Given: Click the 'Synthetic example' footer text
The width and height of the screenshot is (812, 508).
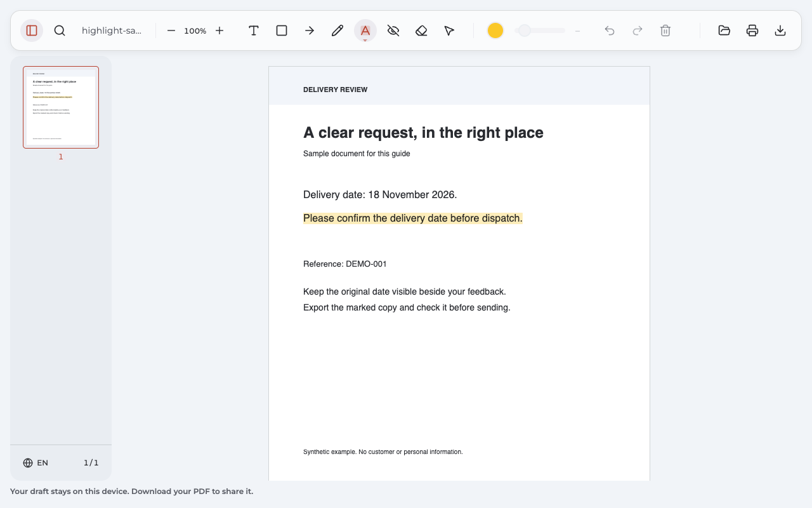Looking at the screenshot, I should (x=383, y=452).
